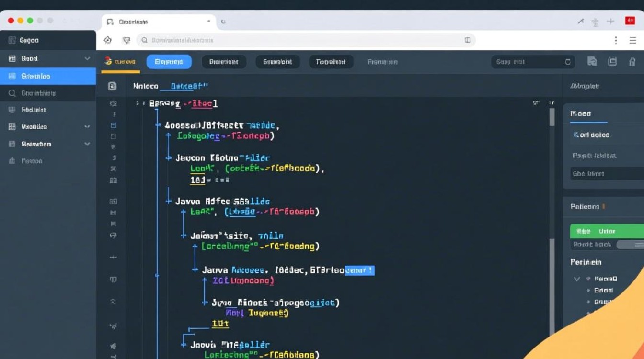Expand the chevron on the sixth sidebar item
Image resolution: width=644 pixels, height=359 pixels.
click(x=87, y=127)
